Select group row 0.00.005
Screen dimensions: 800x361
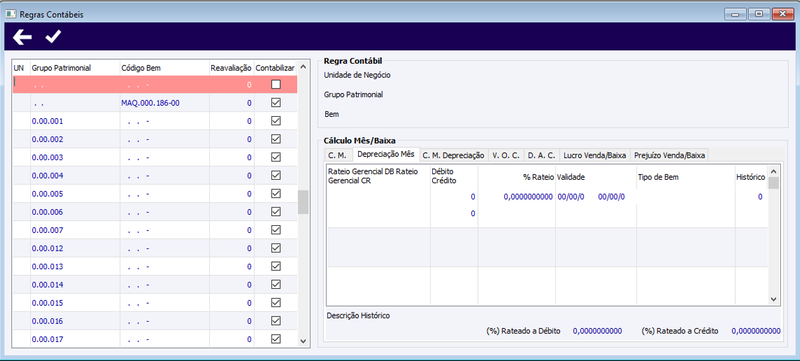point(155,194)
